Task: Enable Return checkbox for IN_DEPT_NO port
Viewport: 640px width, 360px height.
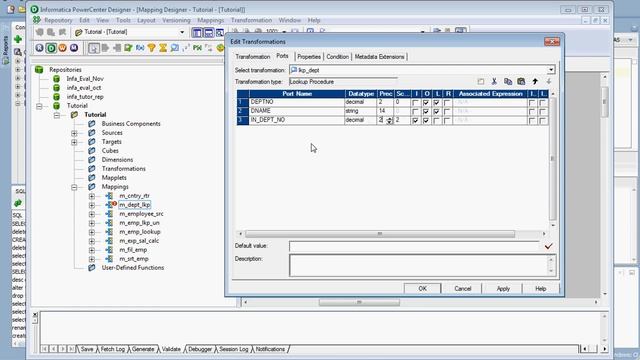Action: [447, 120]
